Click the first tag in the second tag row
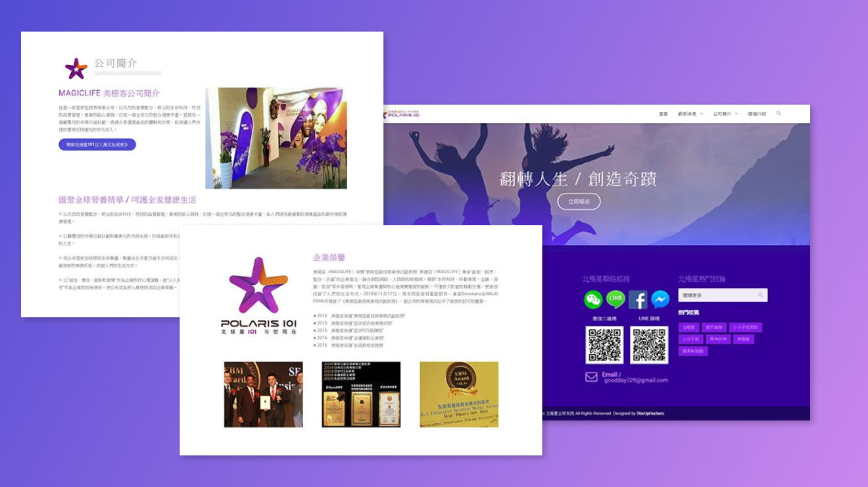Viewport: 868px width, 487px height. pos(691,339)
